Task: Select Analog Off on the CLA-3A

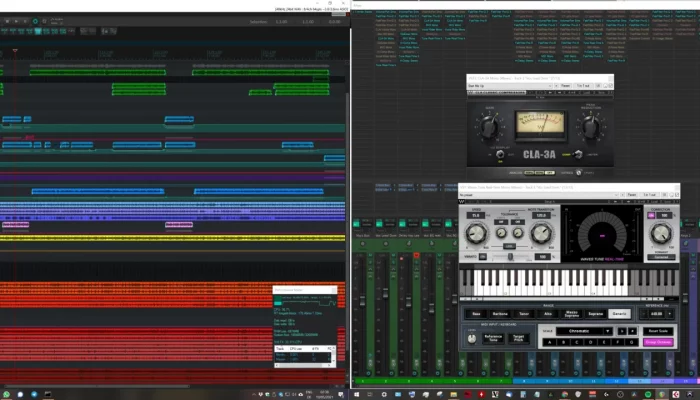Action: (x=550, y=173)
